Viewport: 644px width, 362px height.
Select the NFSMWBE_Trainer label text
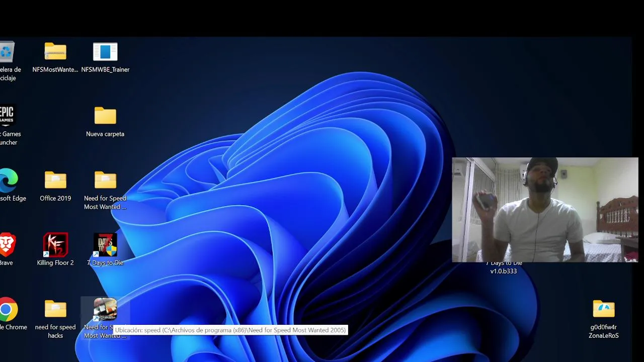105,69
